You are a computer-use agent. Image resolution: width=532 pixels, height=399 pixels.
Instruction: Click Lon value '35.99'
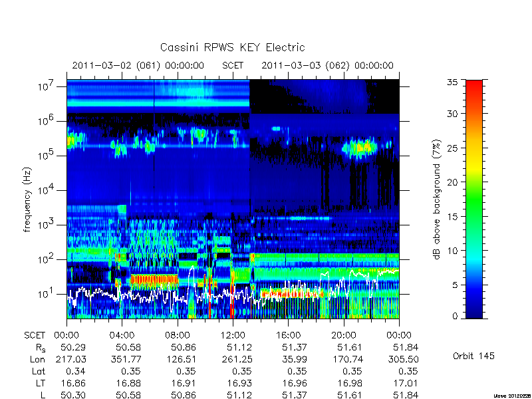coord(294,359)
